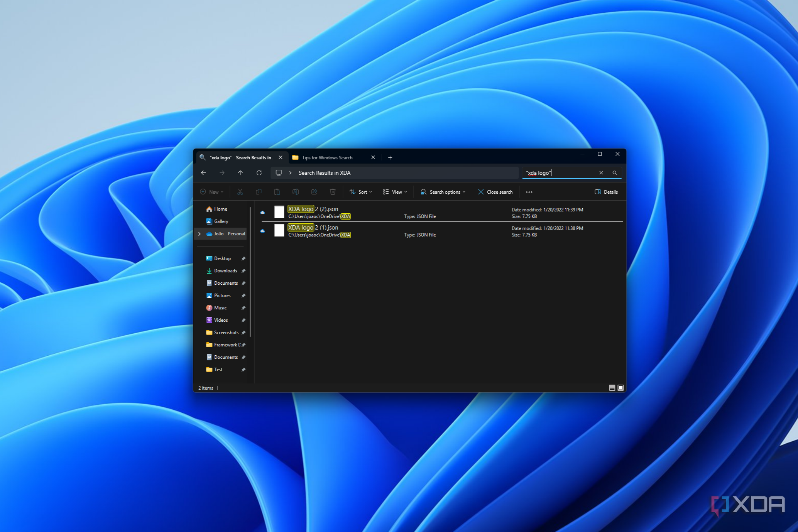Toggle the Details pane
Screen dimensions: 798x532
coord(606,192)
